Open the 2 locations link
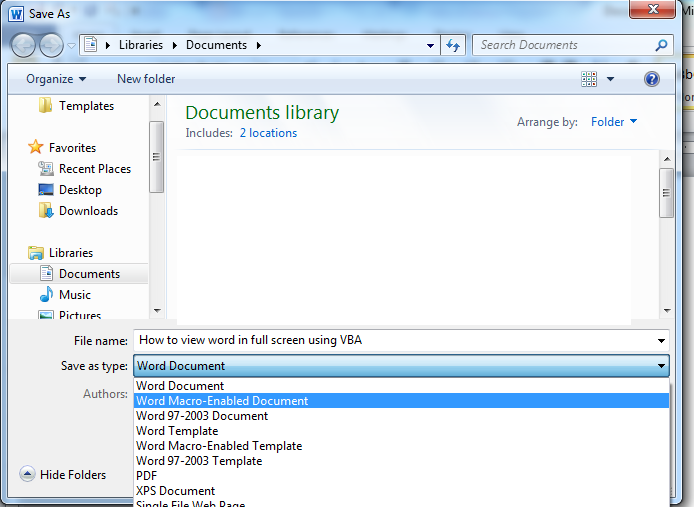Screen dimensions: 694x507 point(268,133)
